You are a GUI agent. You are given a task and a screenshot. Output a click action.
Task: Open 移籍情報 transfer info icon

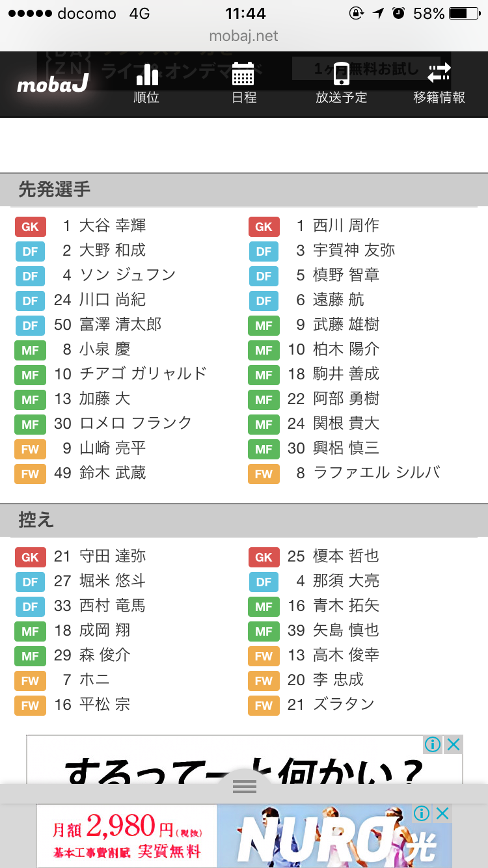coord(439,84)
